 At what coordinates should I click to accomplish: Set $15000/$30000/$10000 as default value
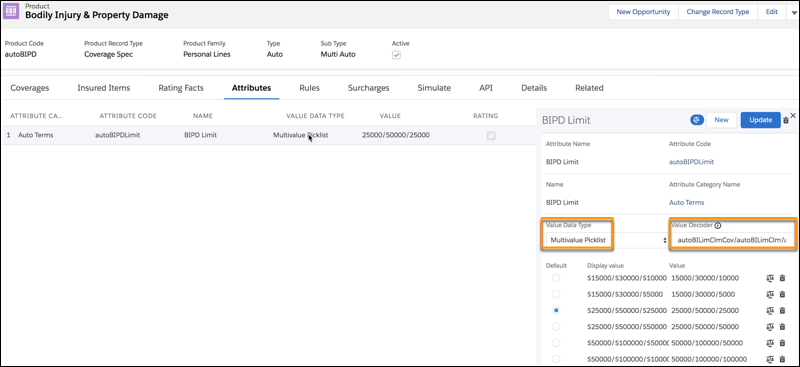[x=556, y=278]
